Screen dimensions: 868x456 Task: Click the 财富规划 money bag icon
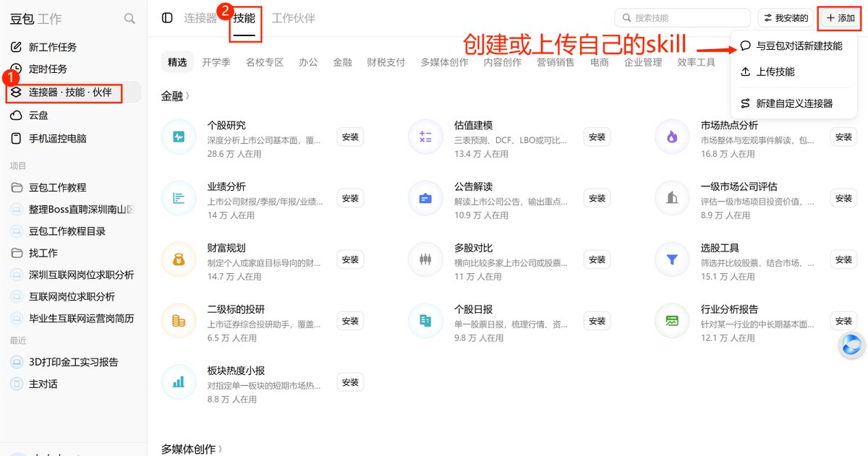(x=179, y=259)
